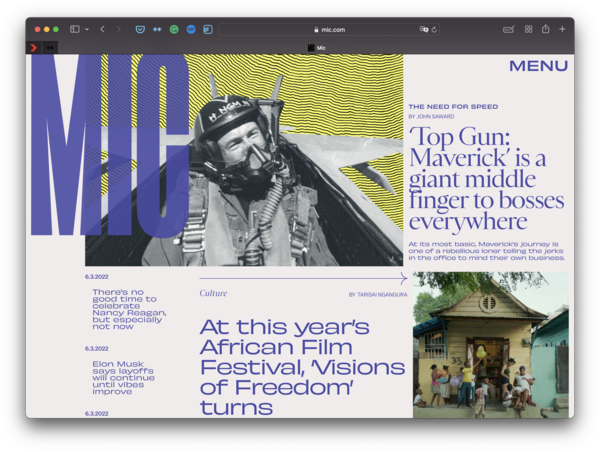Viewport: 600px width, 452px height.
Task: Click the mic.com address bar
Action: point(329,29)
